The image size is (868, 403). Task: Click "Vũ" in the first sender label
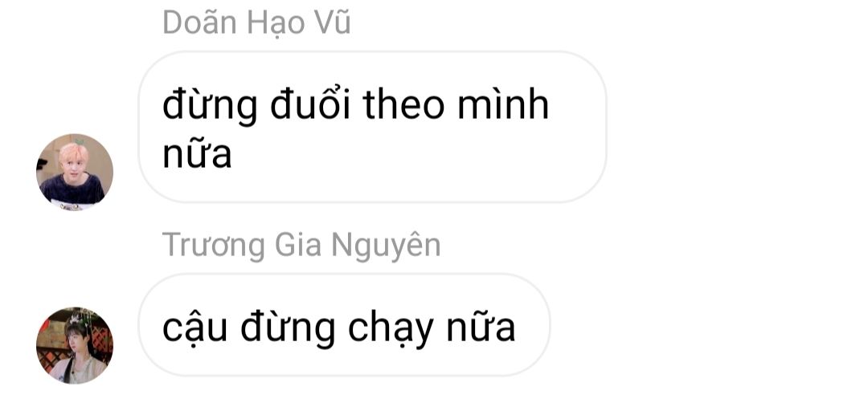[332, 23]
